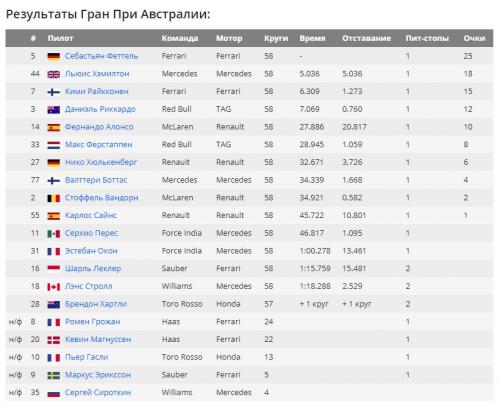This screenshot has width=500, height=411.
Task: Open driver link Валттери Боттас
Action: tap(96, 180)
